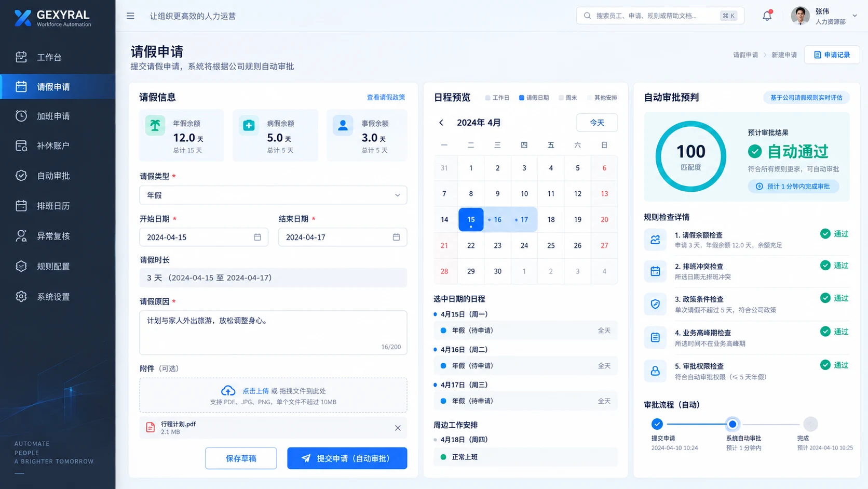
Task: Click the 年假余额 palm tree icon
Action: coord(155,125)
